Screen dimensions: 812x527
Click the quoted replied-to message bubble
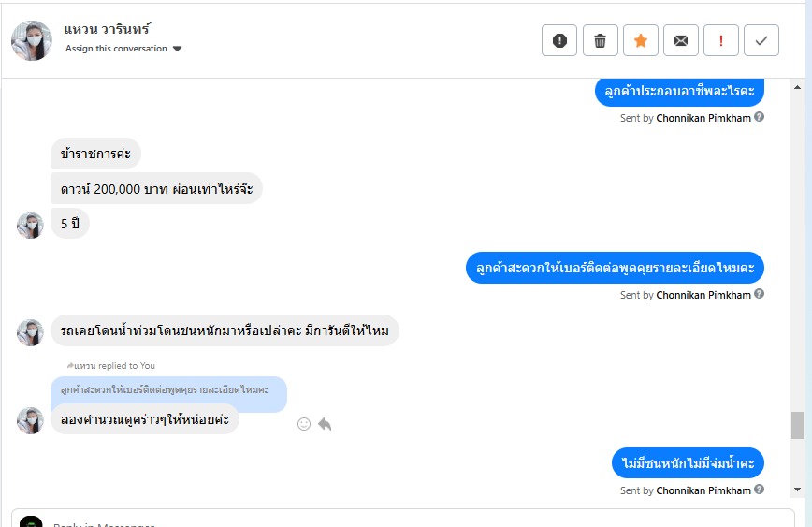click(168, 389)
